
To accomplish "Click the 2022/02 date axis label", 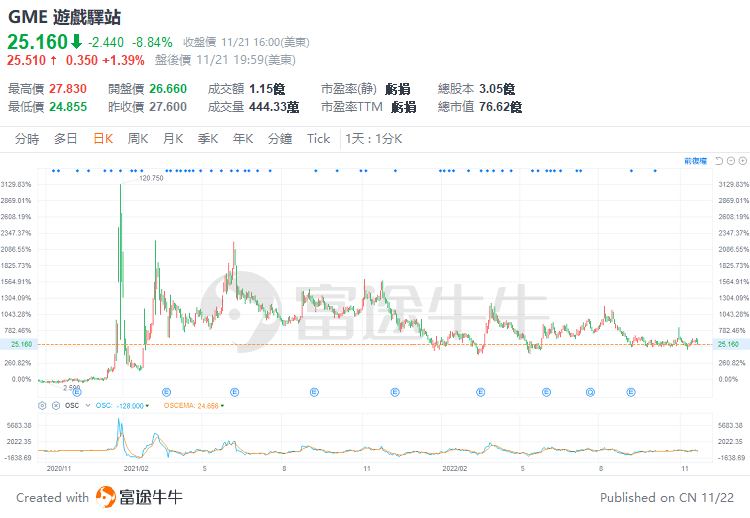I will pyautogui.click(x=454, y=469).
